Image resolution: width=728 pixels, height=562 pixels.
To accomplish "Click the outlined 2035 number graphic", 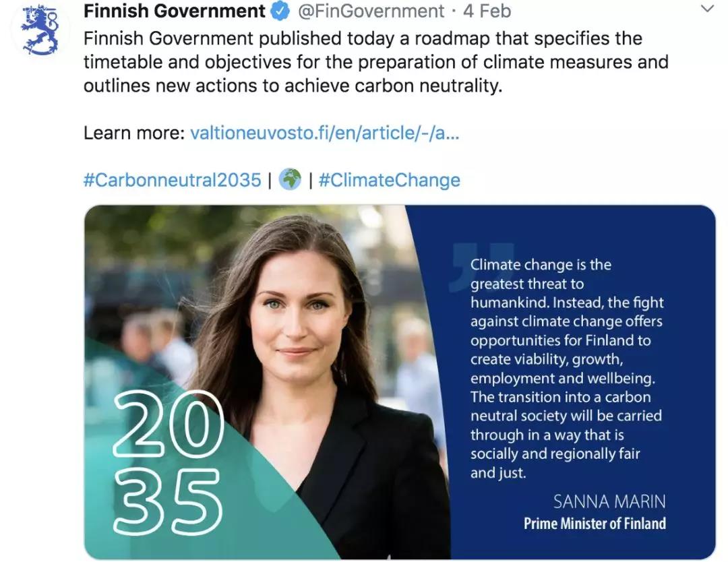I will [168, 463].
